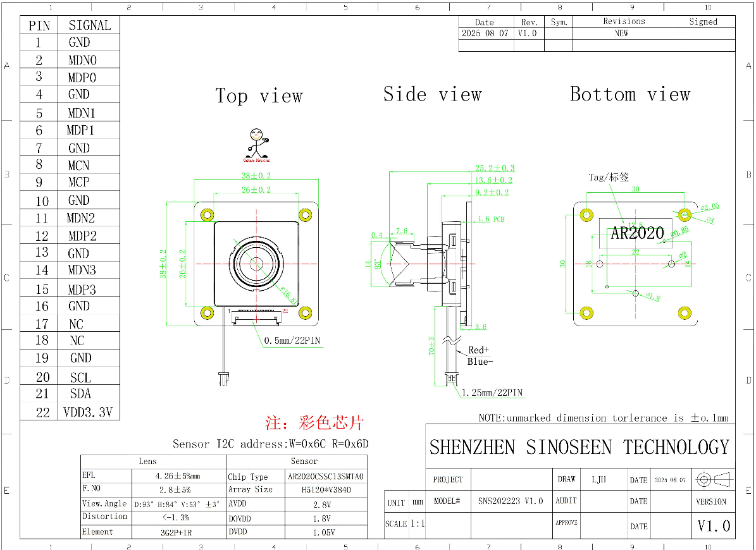Image resolution: width=756 pixels, height=550 pixels.
Task: Select the model number SNS202223 V1.0
Action: (x=510, y=501)
